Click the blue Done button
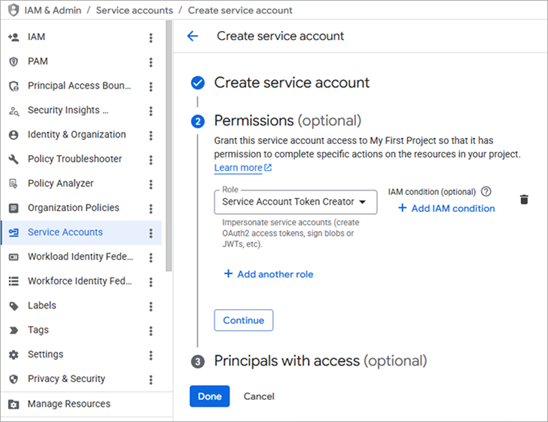The height and width of the screenshot is (422, 548). coord(210,396)
